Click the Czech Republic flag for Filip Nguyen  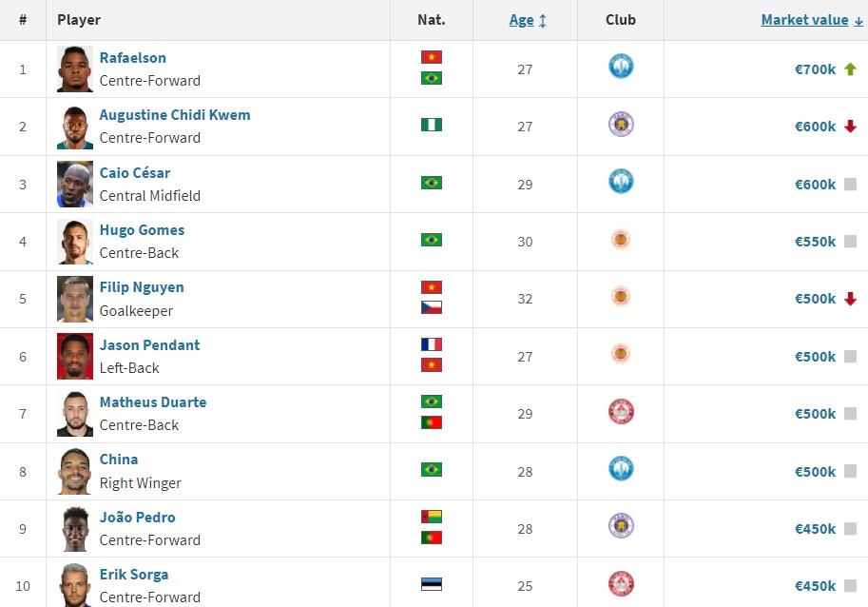coord(431,309)
